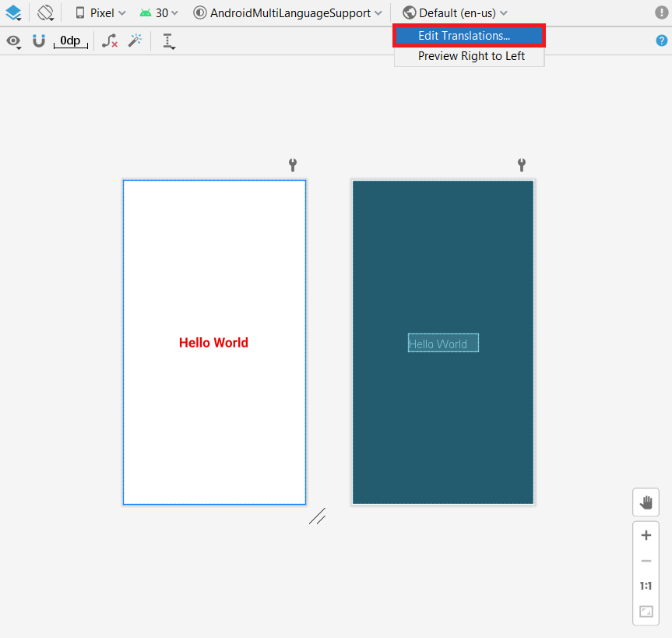Open the AndroidMultiLanguageSupport theme dropdown
This screenshot has width=672, height=638.
click(x=287, y=13)
